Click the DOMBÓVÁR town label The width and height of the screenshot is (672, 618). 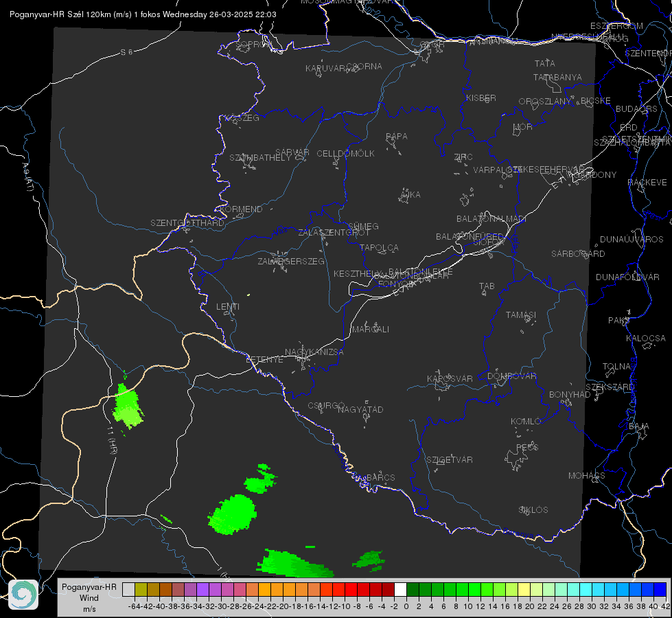pyautogui.click(x=511, y=376)
